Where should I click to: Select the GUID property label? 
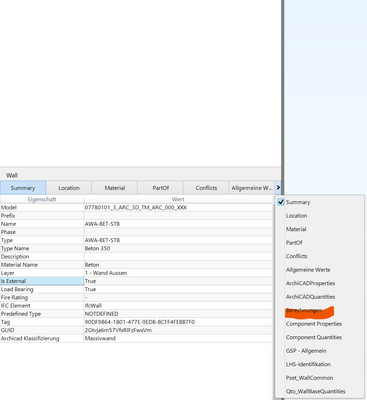[x=7, y=330]
